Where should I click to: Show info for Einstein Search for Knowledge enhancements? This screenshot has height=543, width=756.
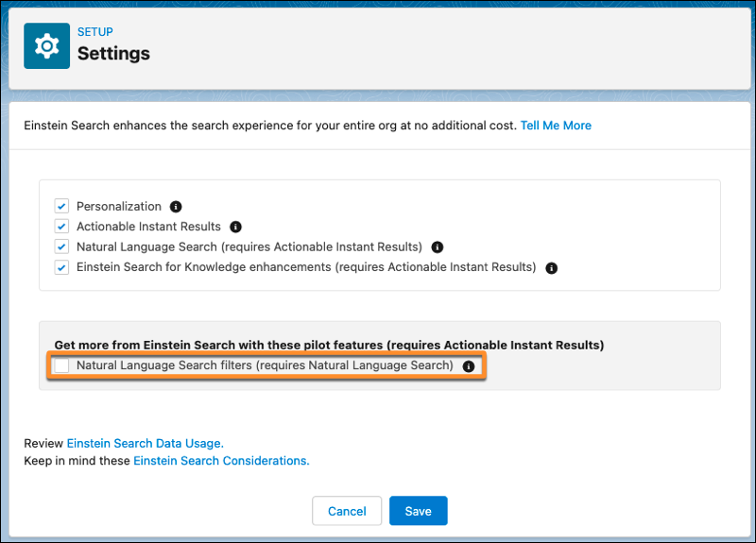(x=551, y=268)
